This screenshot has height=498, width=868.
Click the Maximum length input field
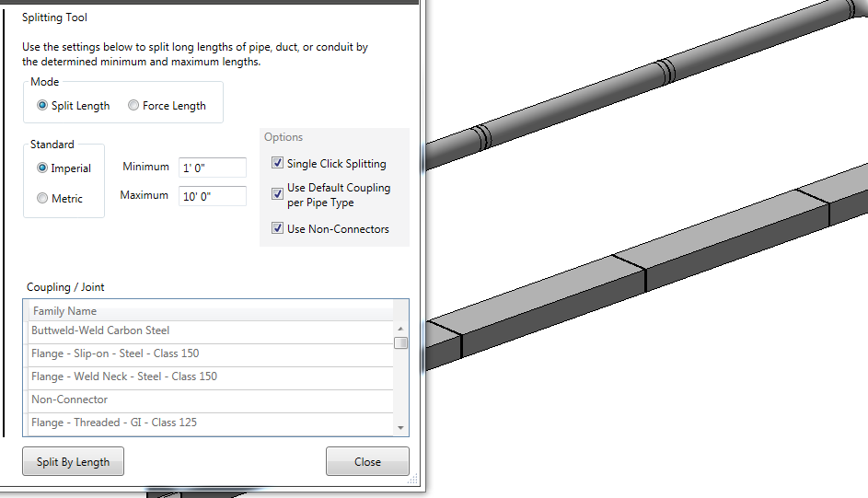click(x=213, y=196)
